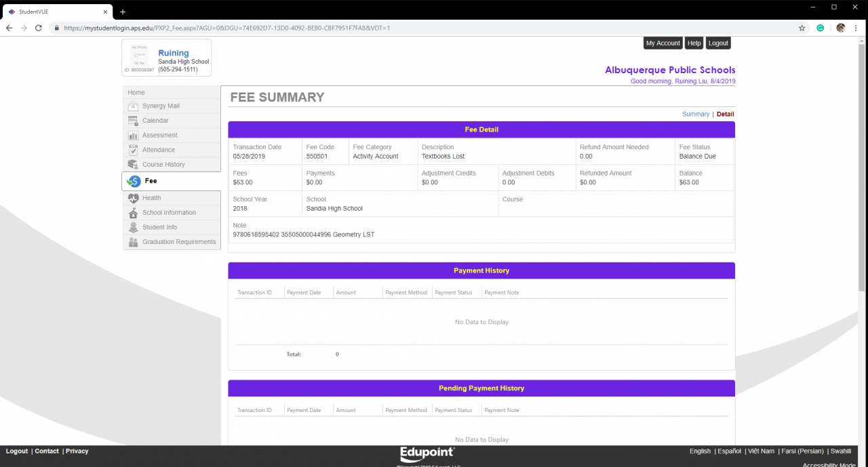Select the Textbooks Lost description text
The width and height of the screenshot is (868, 467).
coord(443,157)
